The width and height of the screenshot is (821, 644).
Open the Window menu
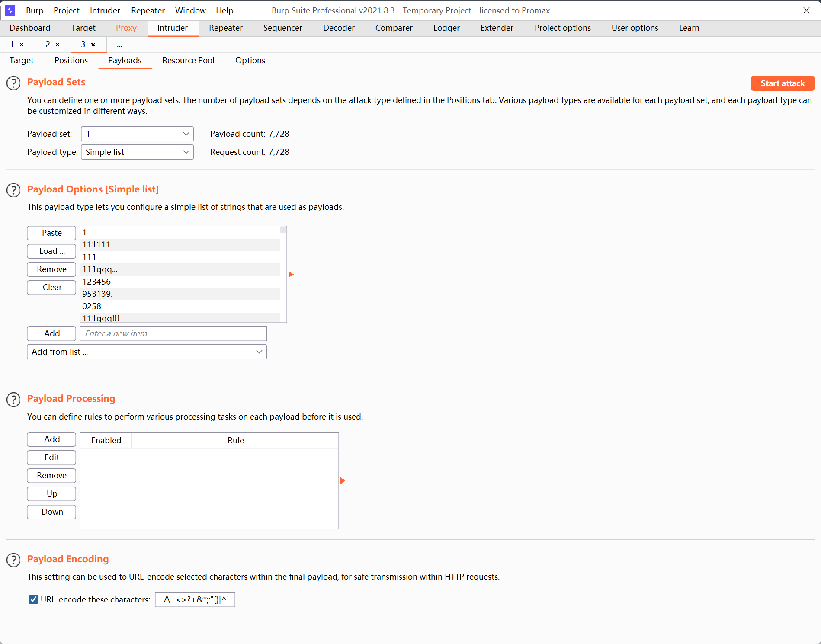(190, 10)
